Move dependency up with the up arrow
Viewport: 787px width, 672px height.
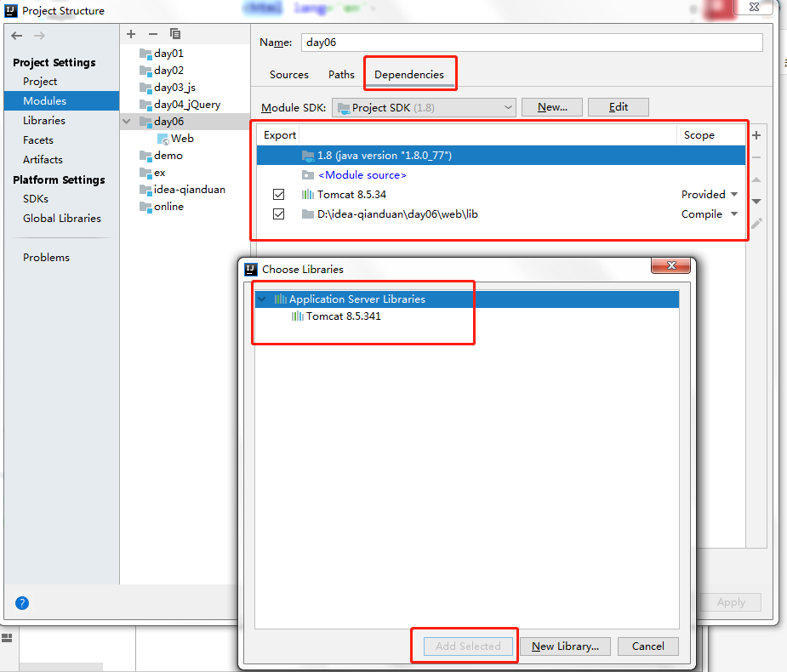[756, 179]
